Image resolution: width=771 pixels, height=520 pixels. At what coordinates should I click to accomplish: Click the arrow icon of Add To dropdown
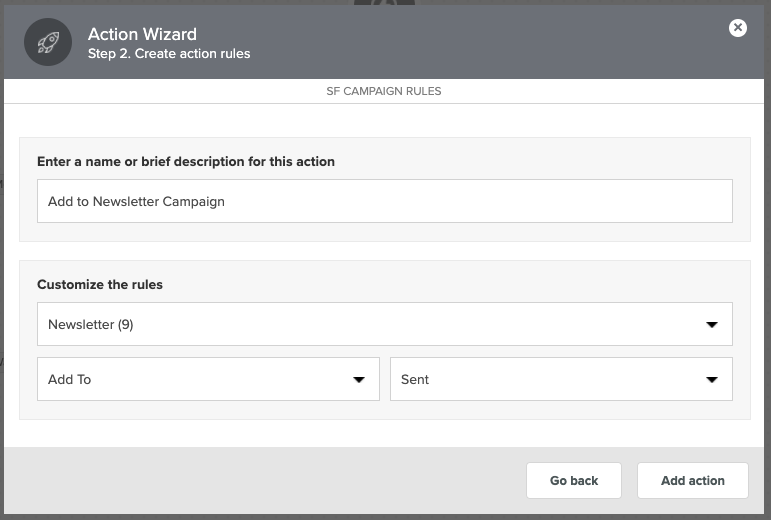[x=359, y=379]
